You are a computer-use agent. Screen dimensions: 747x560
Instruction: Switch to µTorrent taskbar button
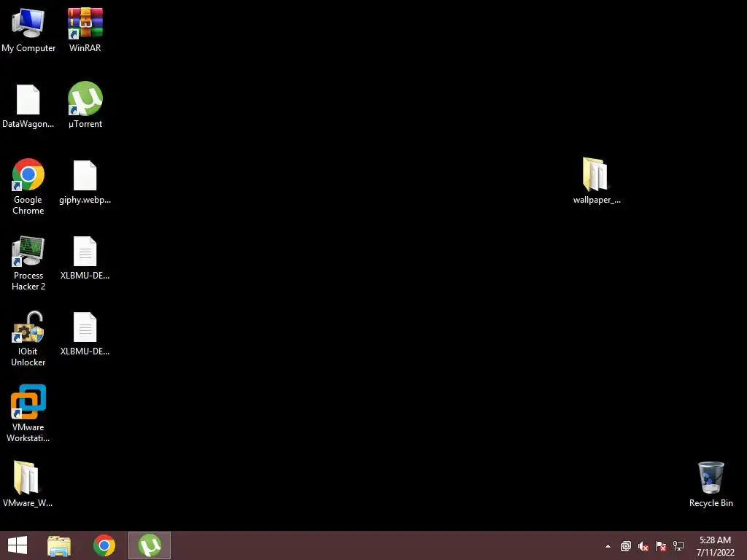click(x=150, y=545)
